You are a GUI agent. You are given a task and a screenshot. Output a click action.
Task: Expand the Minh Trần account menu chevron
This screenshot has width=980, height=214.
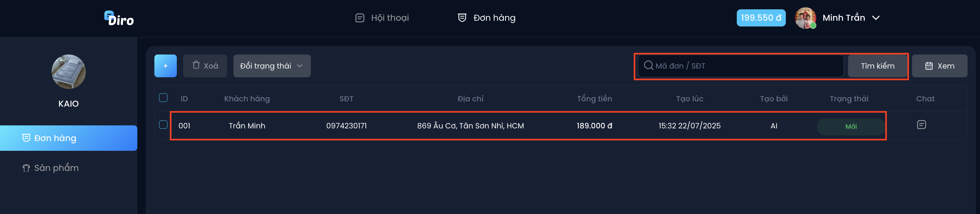pyautogui.click(x=876, y=18)
